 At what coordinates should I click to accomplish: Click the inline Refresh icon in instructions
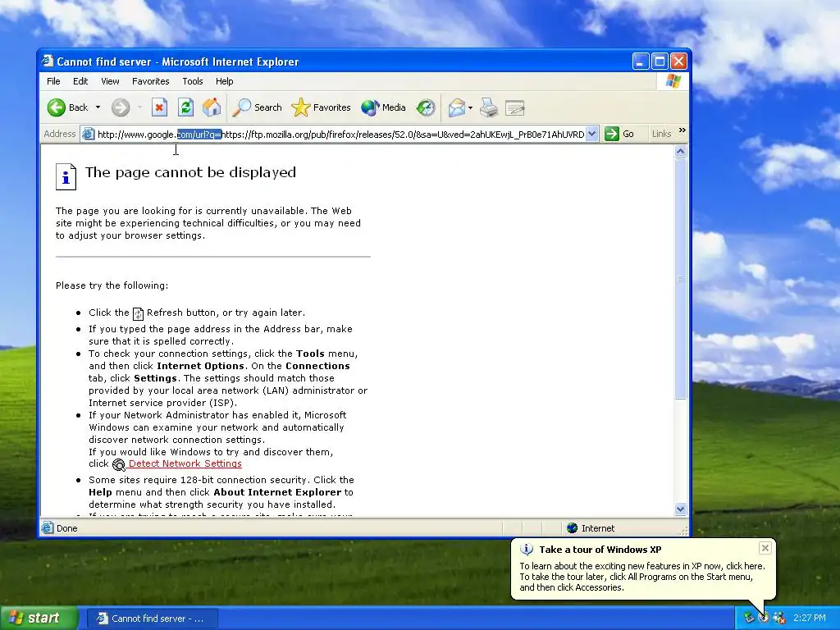click(138, 313)
